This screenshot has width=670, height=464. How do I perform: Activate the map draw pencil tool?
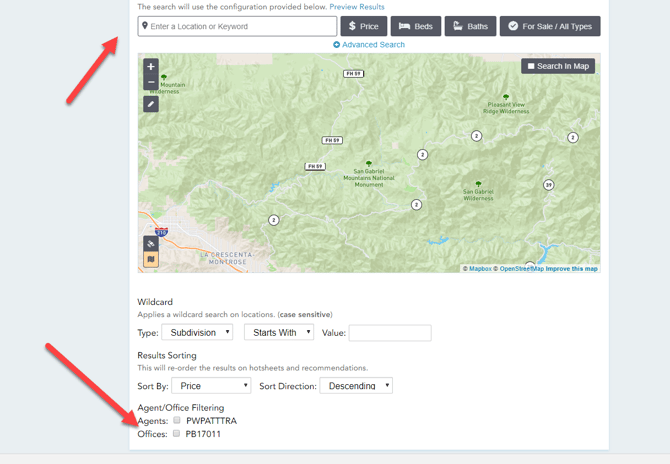[x=151, y=104]
